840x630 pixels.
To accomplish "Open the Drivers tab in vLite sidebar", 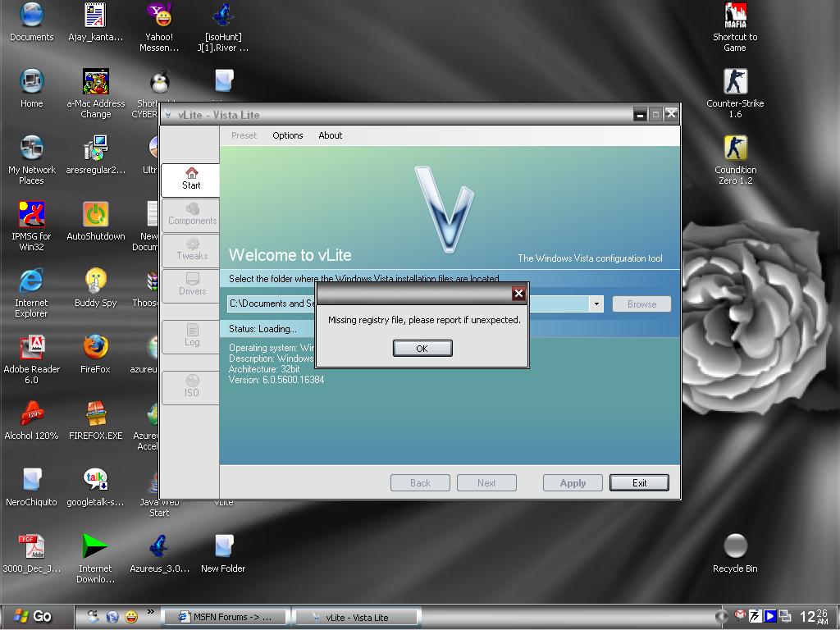I will point(190,285).
